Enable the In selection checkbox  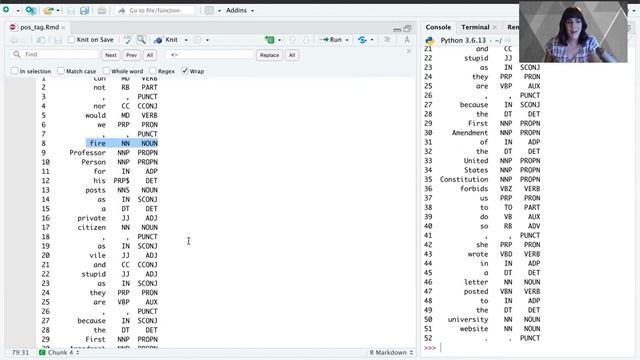point(15,71)
